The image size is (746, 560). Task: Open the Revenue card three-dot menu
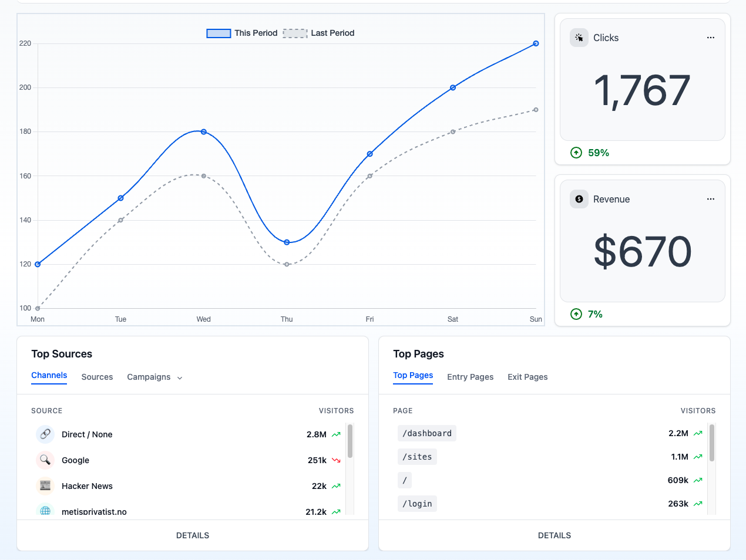[x=711, y=199]
